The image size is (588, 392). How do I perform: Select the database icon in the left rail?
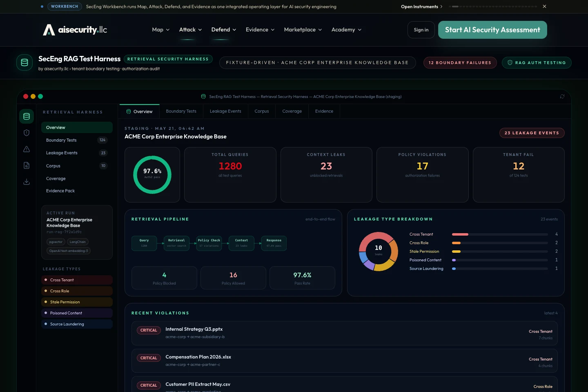click(x=27, y=116)
